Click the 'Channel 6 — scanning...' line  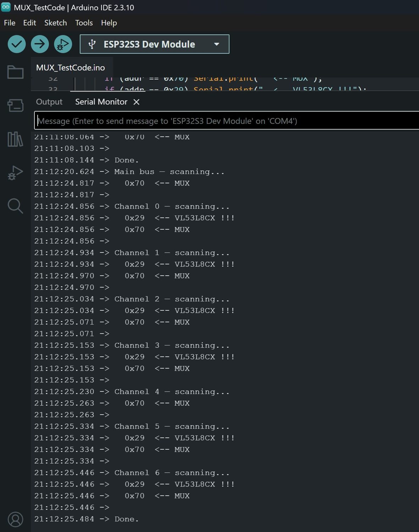[132, 473]
